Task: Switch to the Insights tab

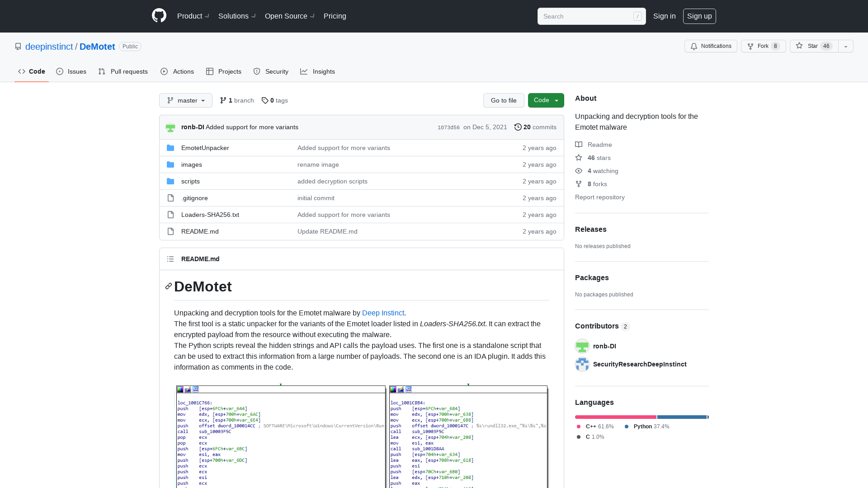Action: tap(317, 71)
